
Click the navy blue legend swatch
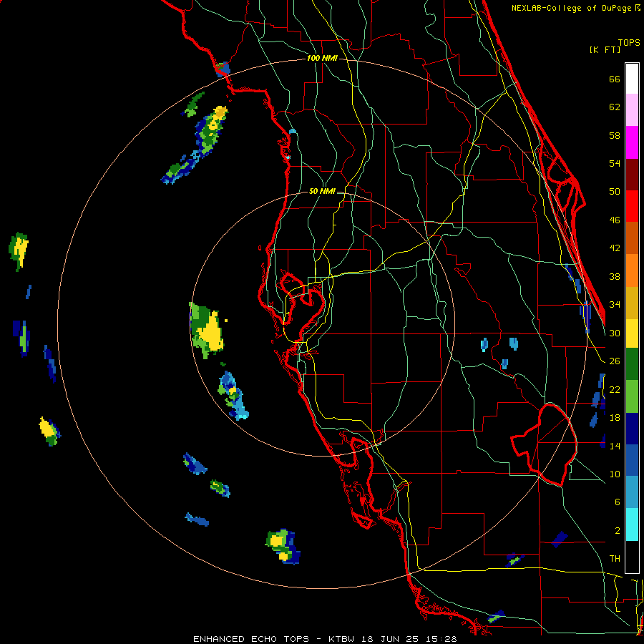[632, 429]
